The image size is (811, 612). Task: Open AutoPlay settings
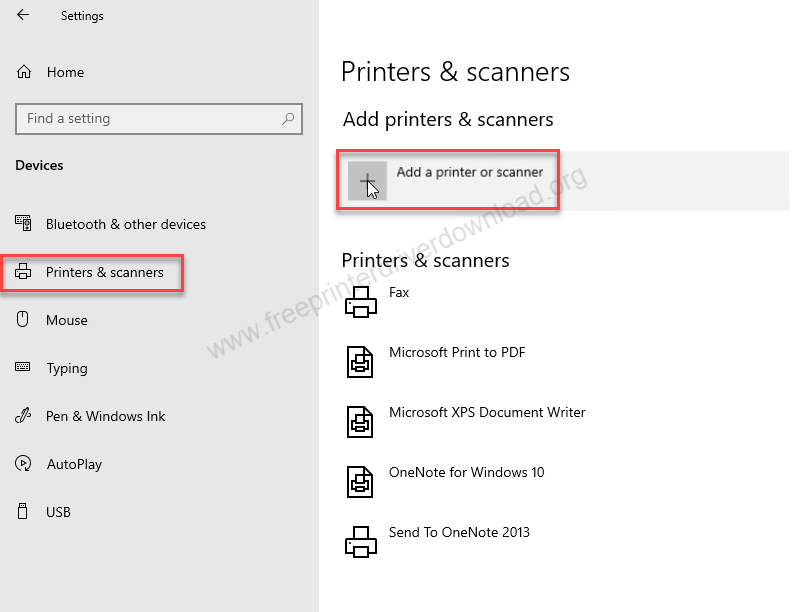coord(74,464)
